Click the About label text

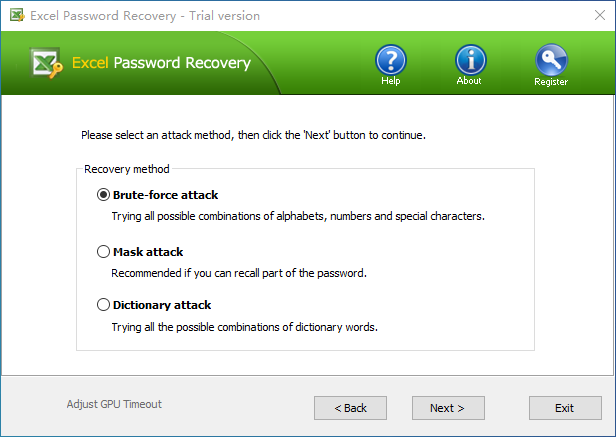click(x=469, y=81)
